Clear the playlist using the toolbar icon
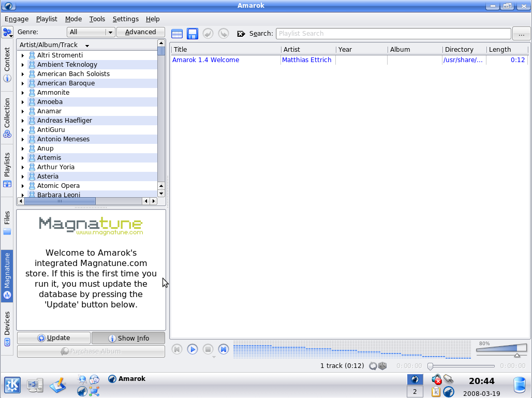Viewport: 532px width, 398px height. pyautogui.click(x=177, y=34)
